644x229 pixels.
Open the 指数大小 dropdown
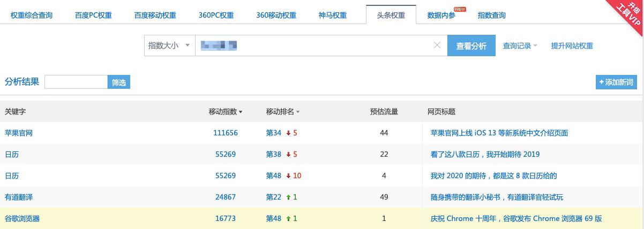point(169,45)
